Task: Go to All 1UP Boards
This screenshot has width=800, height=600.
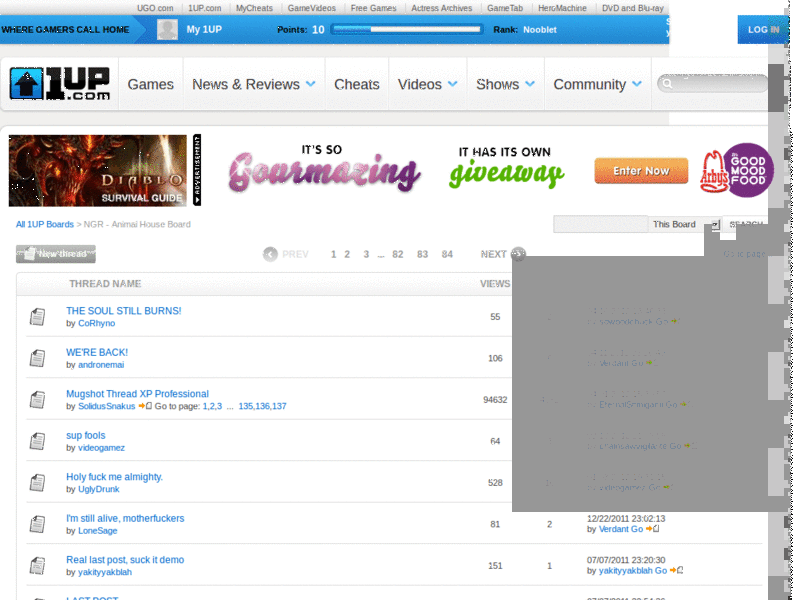Action: pyautogui.click(x=45, y=224)
